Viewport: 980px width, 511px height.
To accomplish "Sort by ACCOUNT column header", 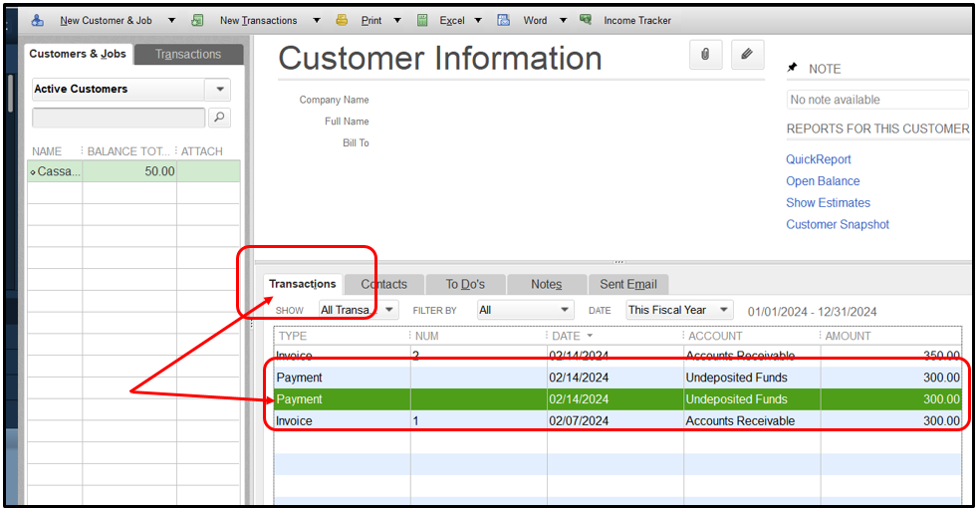I will (715, 336).
